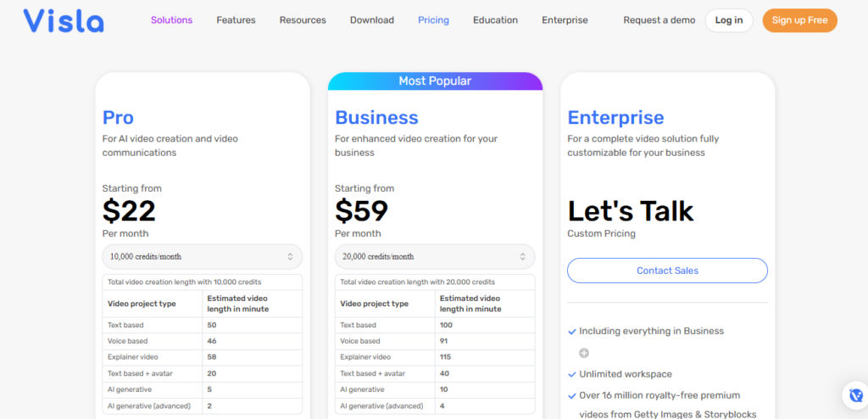Click the checkmark beside Including everything in Business
Image resolution: width=868 pixels, height=419 pixels.
point(572,332)
